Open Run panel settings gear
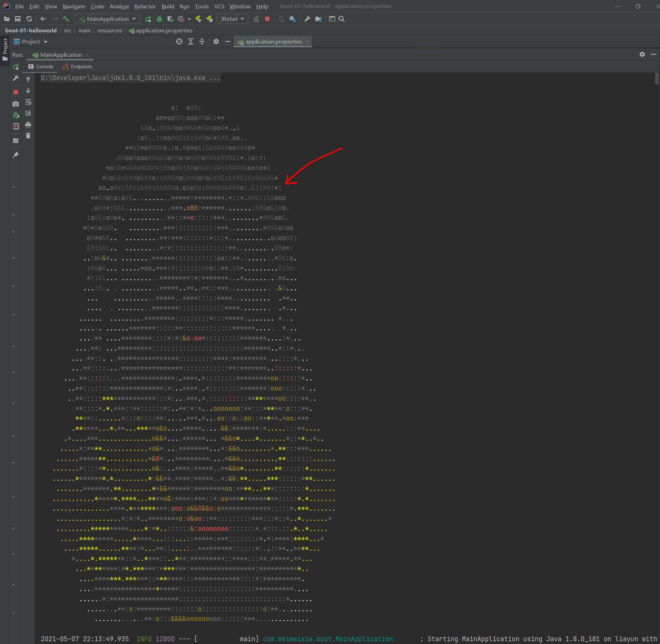 click(x=642, y=54)
